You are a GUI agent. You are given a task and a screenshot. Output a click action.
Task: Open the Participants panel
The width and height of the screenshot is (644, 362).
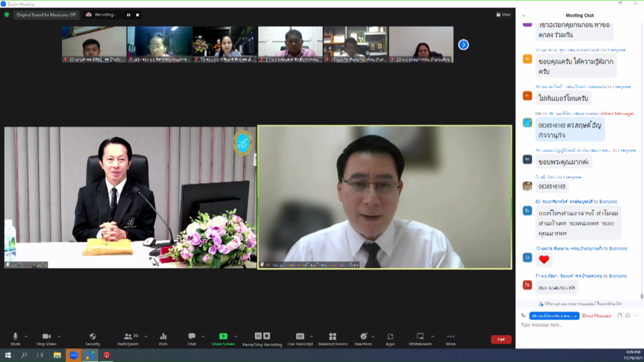[129, 339]
